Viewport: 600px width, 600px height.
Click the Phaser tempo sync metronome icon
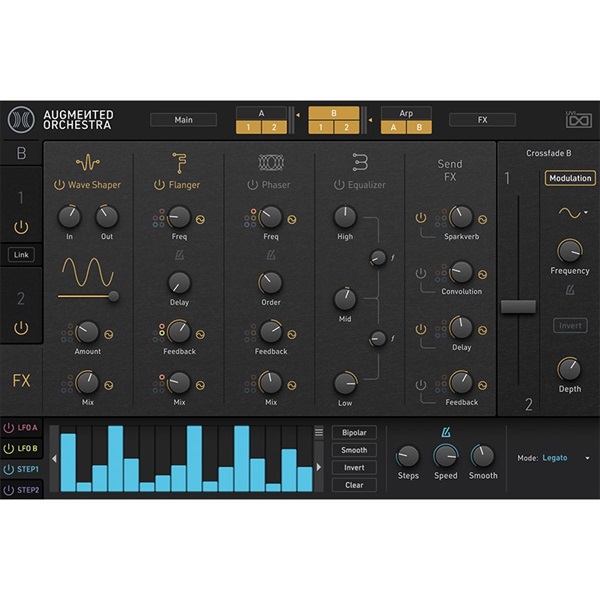pos(271,255)
